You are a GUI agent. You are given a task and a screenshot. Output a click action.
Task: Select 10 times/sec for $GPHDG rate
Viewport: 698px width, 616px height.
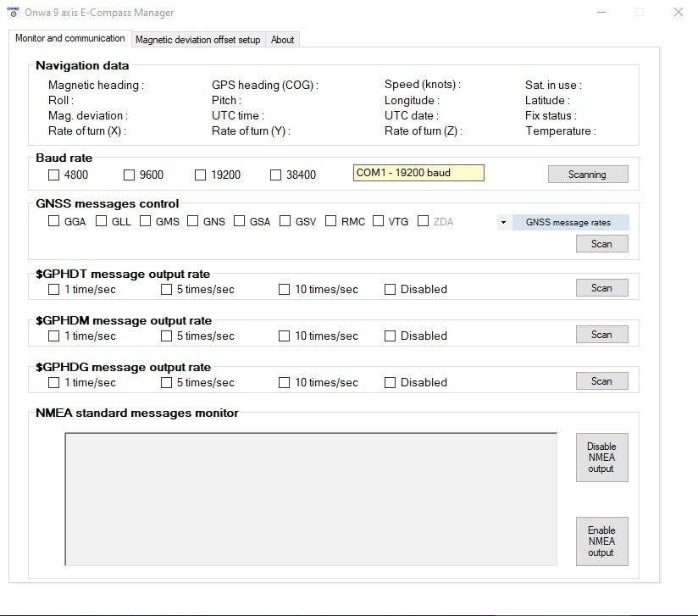(284, 383)
